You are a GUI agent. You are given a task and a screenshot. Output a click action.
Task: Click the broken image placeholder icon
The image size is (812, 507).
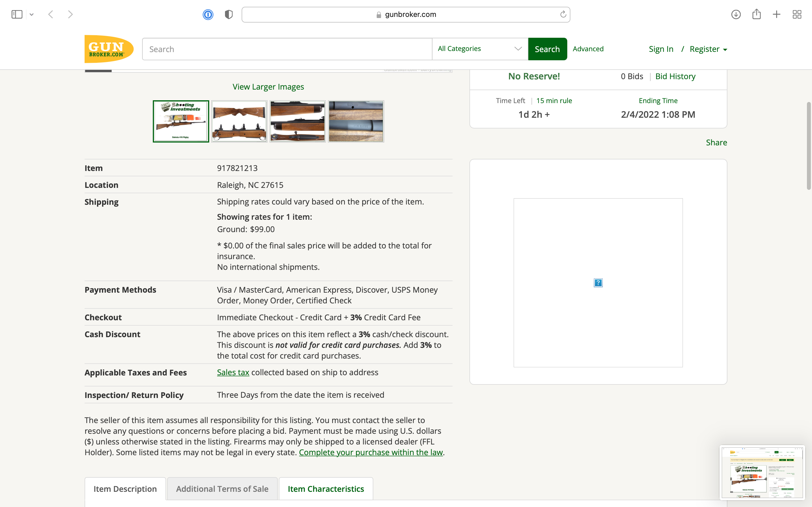[x=598, y=283]
